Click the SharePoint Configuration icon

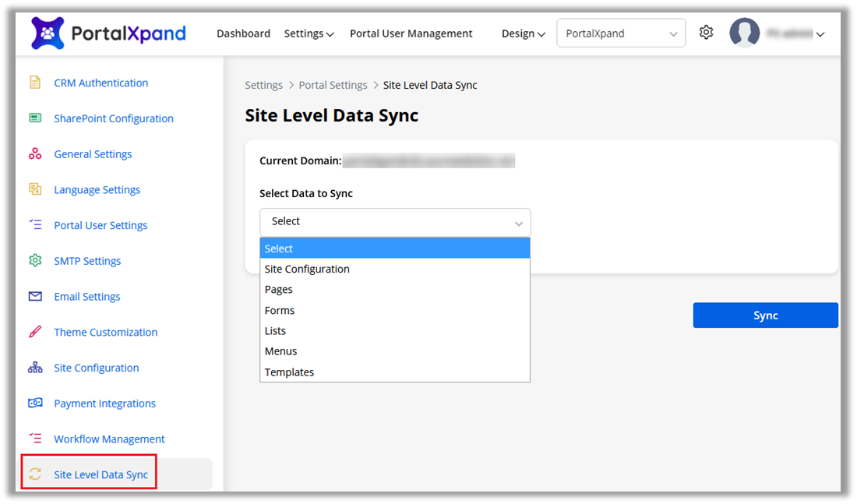(x=35, y=118)
